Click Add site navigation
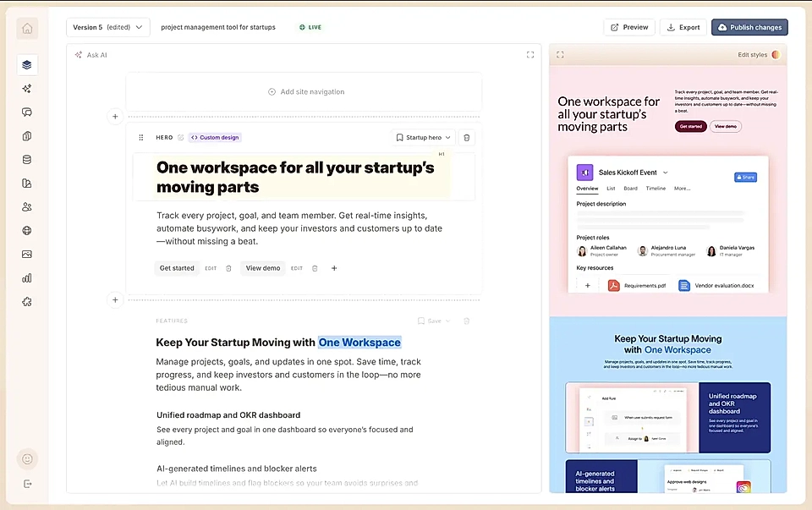Image resolution: width=812 pixels, height=510 pixels. coord(306,91)
